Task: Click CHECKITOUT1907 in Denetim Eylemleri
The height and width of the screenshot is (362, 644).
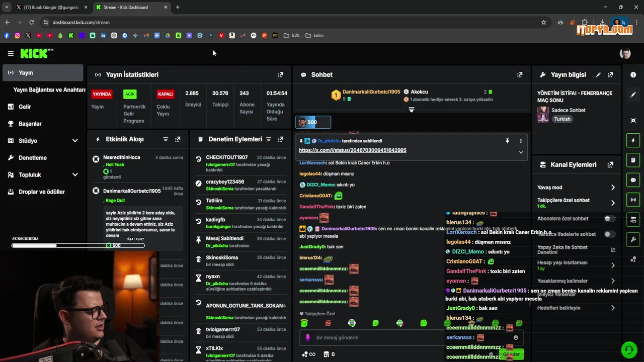Action: pos(227,157)
